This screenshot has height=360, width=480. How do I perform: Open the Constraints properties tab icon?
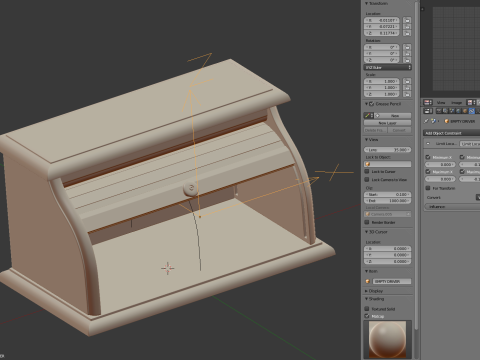click(471, 111)
